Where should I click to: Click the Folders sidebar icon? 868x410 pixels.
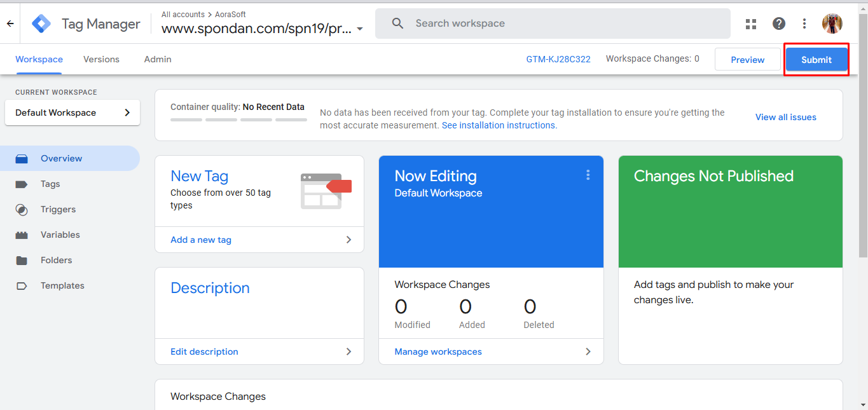click(x=22, y=261)
